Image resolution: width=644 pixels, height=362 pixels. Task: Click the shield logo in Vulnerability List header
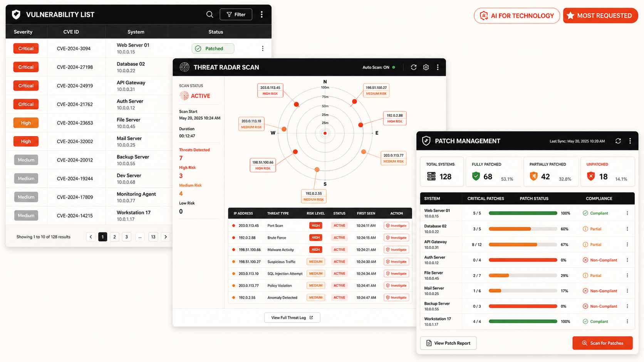point(16,15)
